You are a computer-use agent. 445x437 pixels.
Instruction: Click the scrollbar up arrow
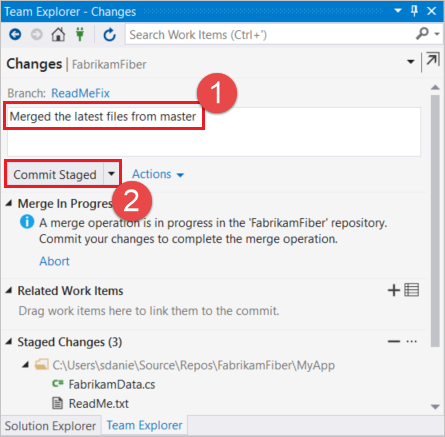pos(435,87)
